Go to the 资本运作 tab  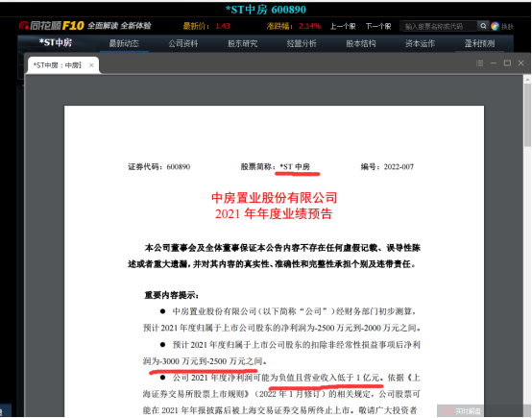[420, 43]
